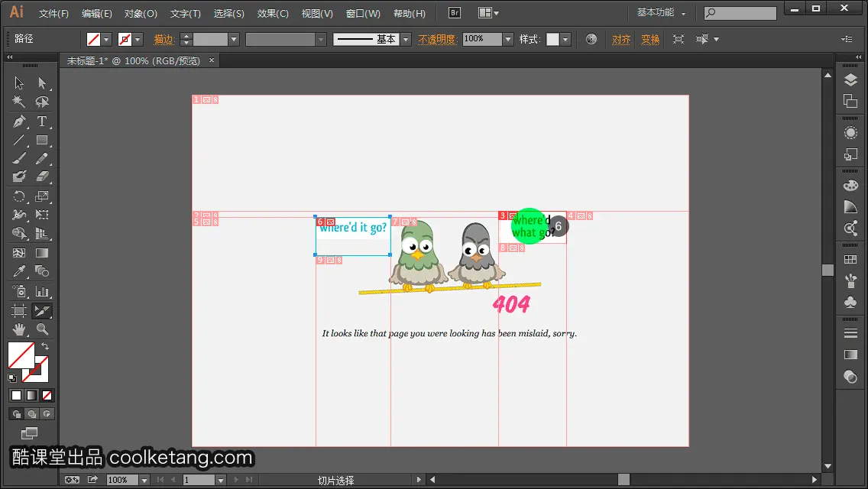Open the 视图(V) menu

tap(317, 13)
